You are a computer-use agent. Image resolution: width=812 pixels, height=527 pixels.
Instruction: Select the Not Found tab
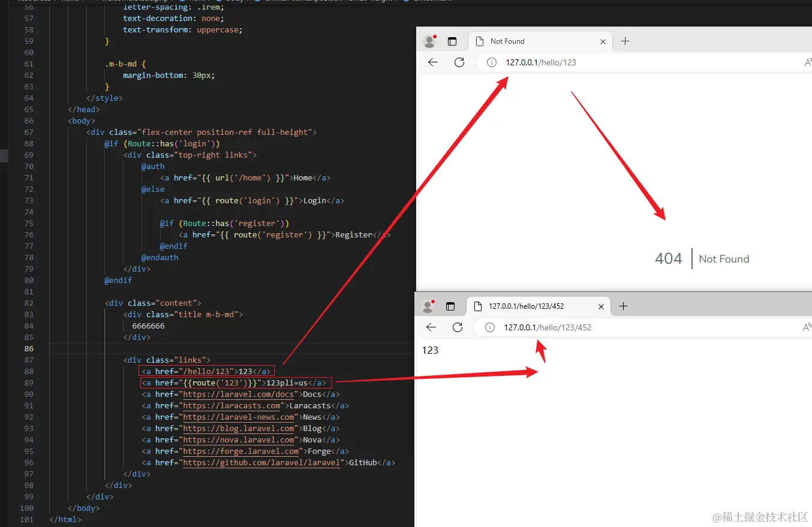pyautogui.click(x=540, y=41)
